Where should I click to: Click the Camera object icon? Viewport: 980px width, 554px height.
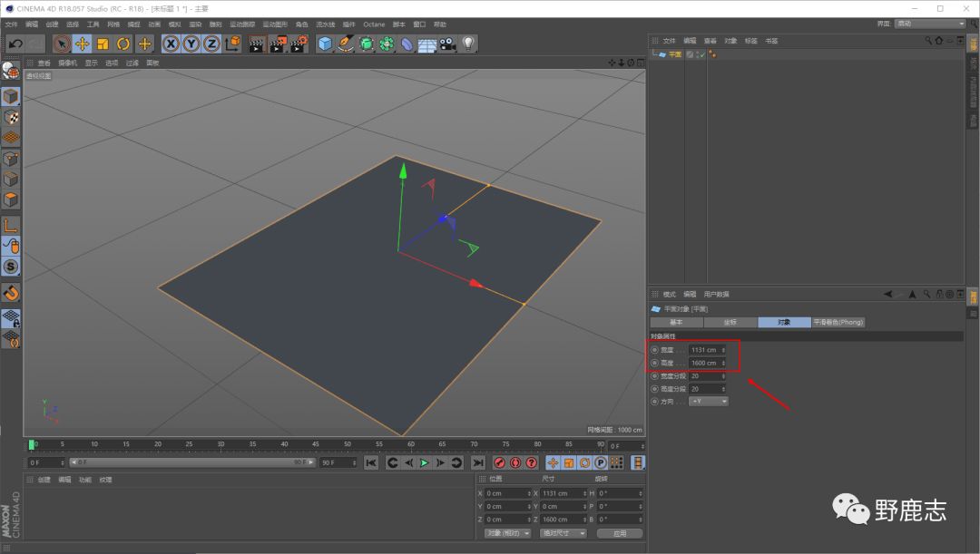[x=447, y=44]
